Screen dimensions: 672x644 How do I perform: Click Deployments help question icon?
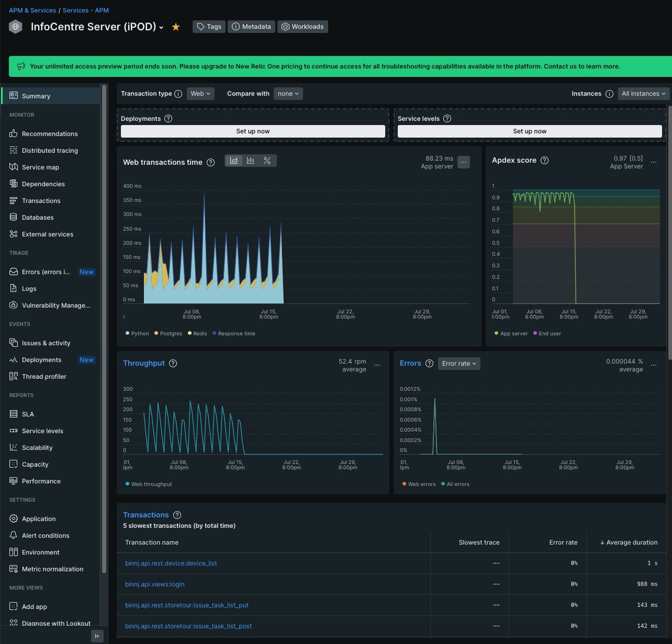tap(169, 119)
